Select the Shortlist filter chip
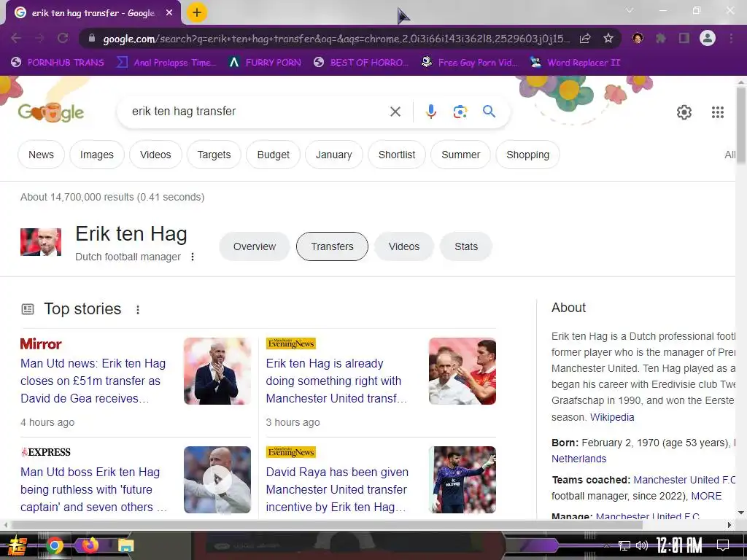Screen dimensions: 747x560 coord(397,155)
